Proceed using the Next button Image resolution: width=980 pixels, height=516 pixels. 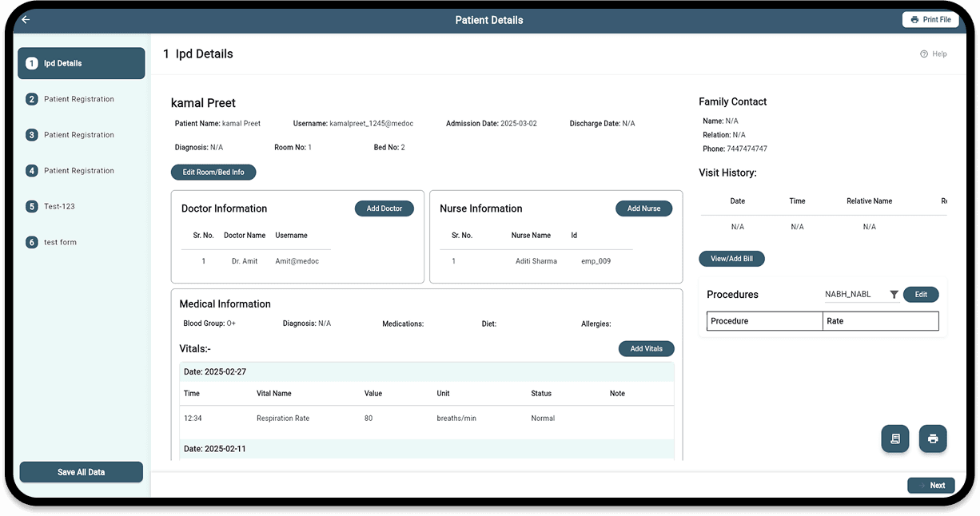[930, 485]
